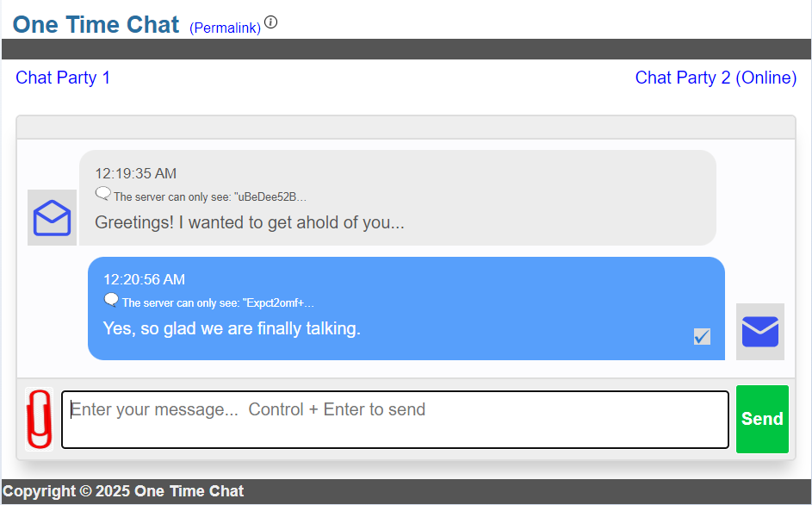Click the speech bubble icon in the blue message

(x=111, y=300)
